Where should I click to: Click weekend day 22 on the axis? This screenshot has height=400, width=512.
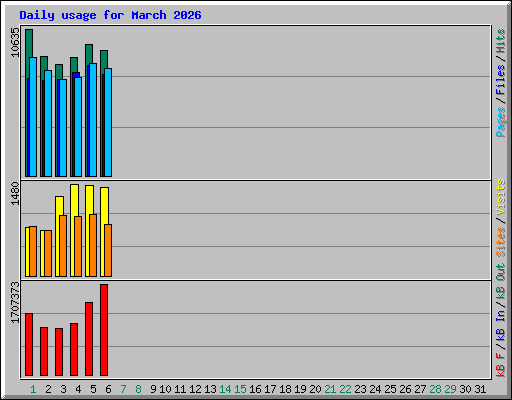pos(345,389)
